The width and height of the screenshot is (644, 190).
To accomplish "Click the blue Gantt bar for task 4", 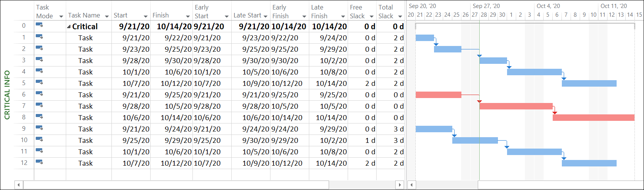I will point(534,72).
